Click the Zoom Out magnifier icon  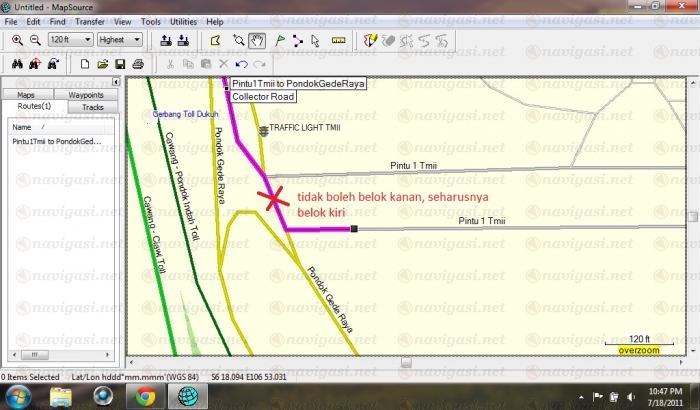click(x=34, y=40)
